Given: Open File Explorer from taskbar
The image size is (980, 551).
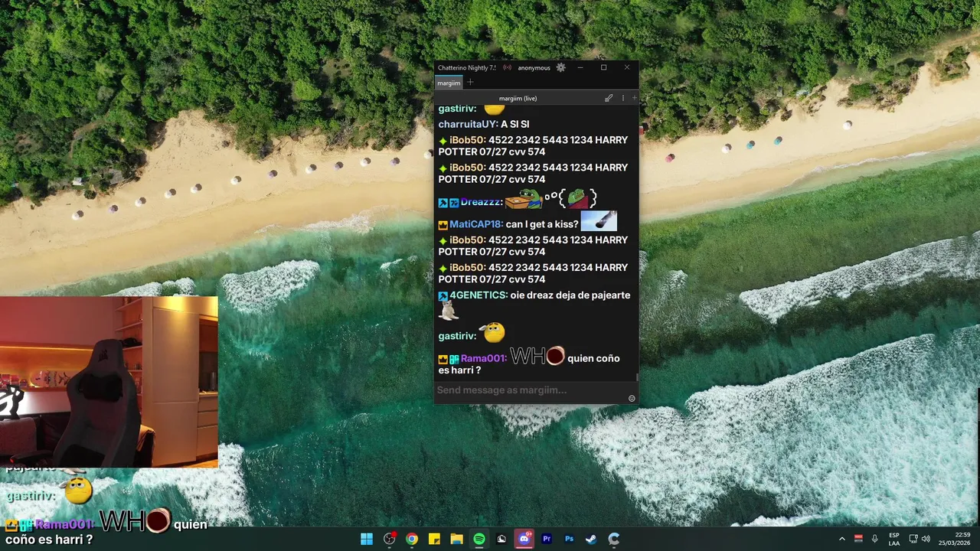Looking at the screenshot, I should [x=456, y=539].
